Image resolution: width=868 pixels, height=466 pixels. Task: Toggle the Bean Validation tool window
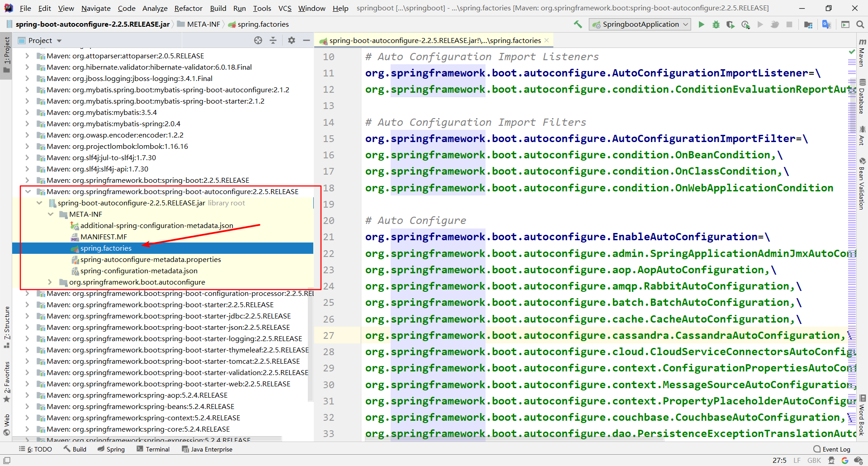(x=862, y=183)
